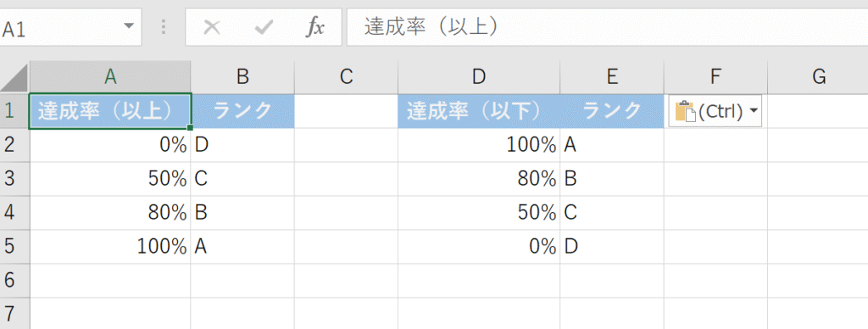The width and height of the screenshot is (868, 329).
Task: Select column G header
Action: [818, 77]
